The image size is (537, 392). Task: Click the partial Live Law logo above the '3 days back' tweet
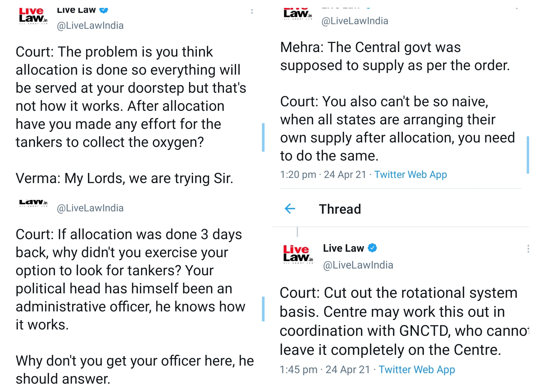click(x=33, y=203)
